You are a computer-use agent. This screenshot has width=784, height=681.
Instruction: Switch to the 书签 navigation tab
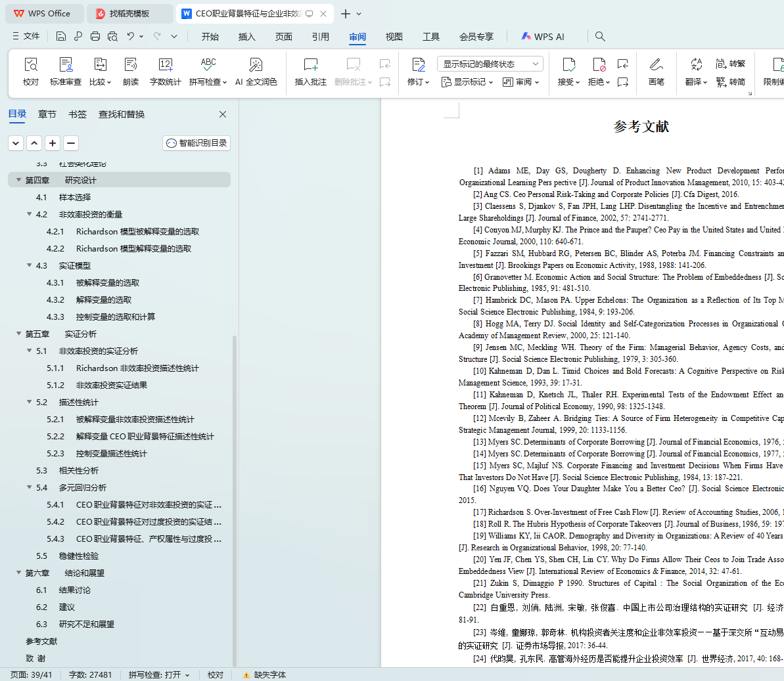click(x=77, y=114)
